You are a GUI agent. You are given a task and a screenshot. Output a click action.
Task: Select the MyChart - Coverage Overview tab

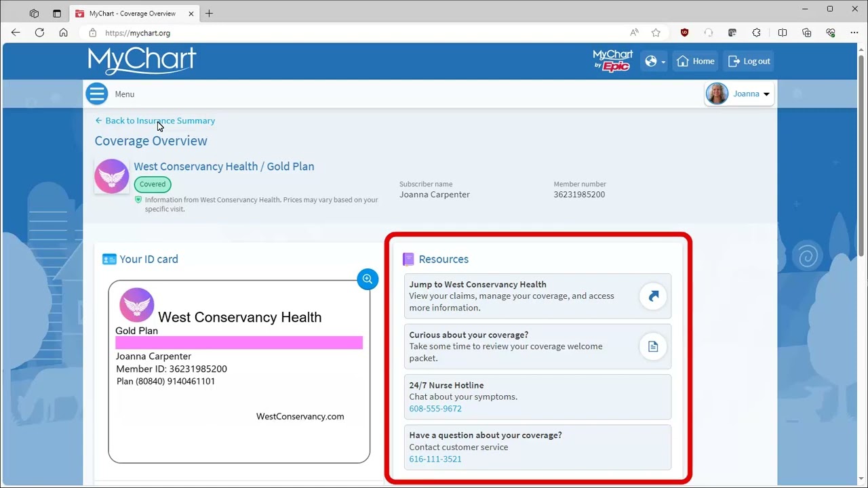[x=134, y=14]
